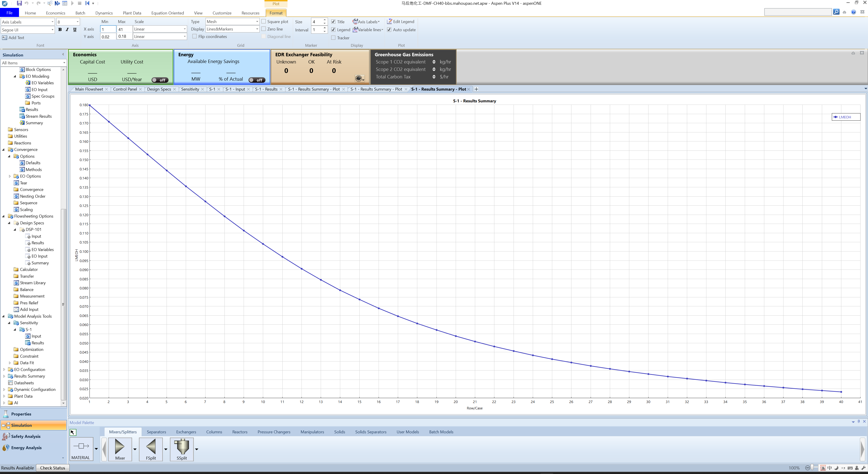
Task: Apply Italic to the axis label font
Action: pyautogui.click(x=67, y=30)
